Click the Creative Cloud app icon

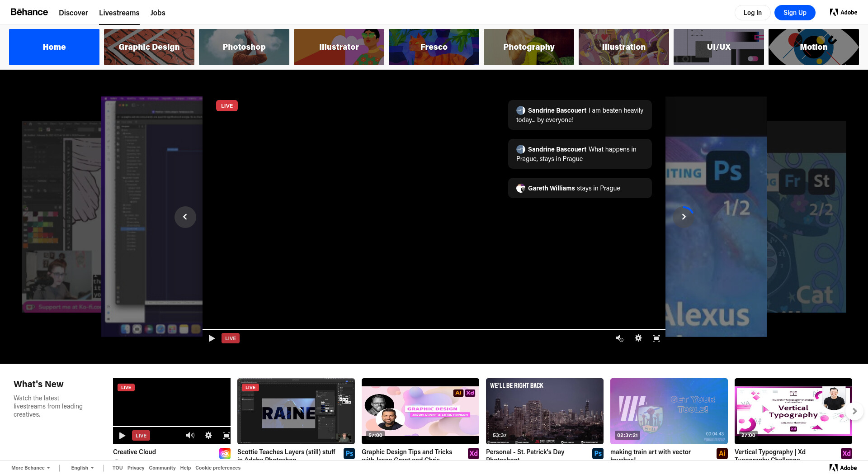pos(225,453)
